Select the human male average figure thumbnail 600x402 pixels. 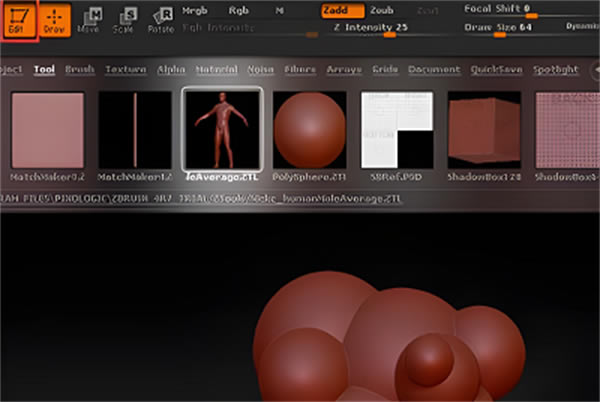[222, 129]
